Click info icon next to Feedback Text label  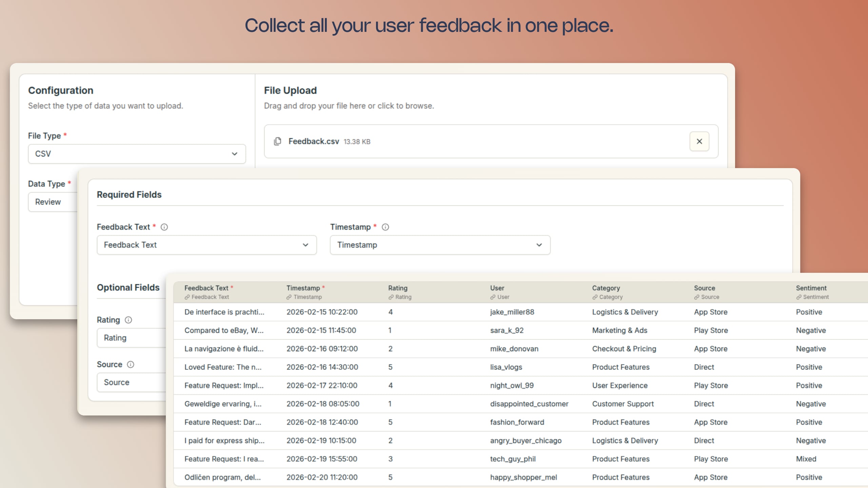[x=164, y=227]
